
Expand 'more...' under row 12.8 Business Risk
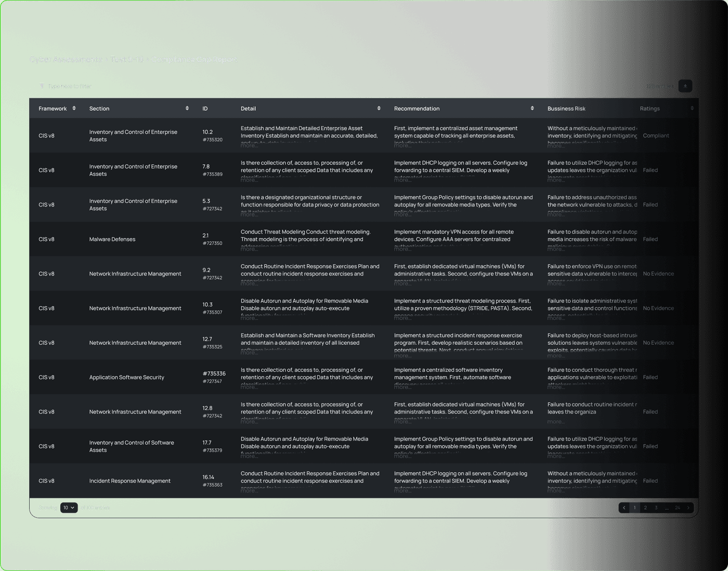click(555, 422)
